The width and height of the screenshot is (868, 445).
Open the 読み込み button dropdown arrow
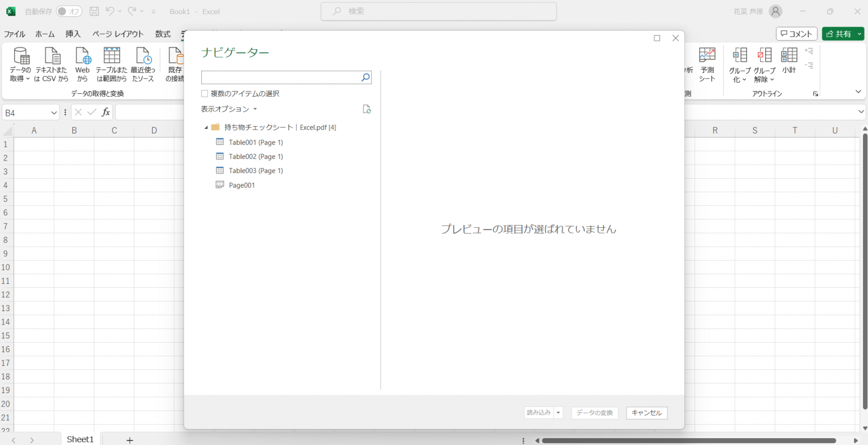coord(558,413)
